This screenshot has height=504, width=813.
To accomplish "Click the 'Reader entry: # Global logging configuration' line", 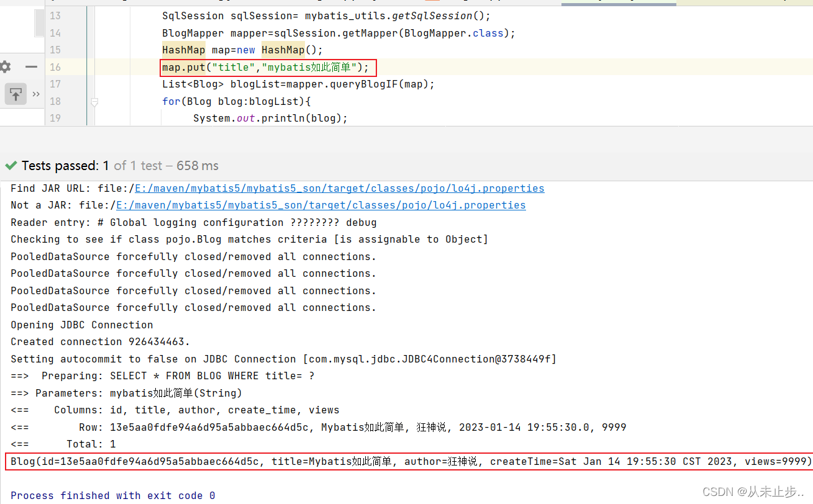I will (194, 222).
